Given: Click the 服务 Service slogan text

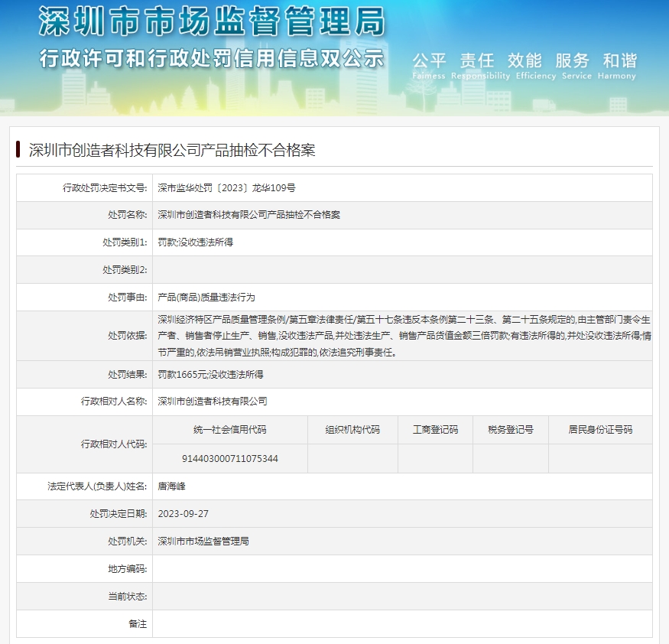Looking at the screenshot, I should tap(576, 66).
